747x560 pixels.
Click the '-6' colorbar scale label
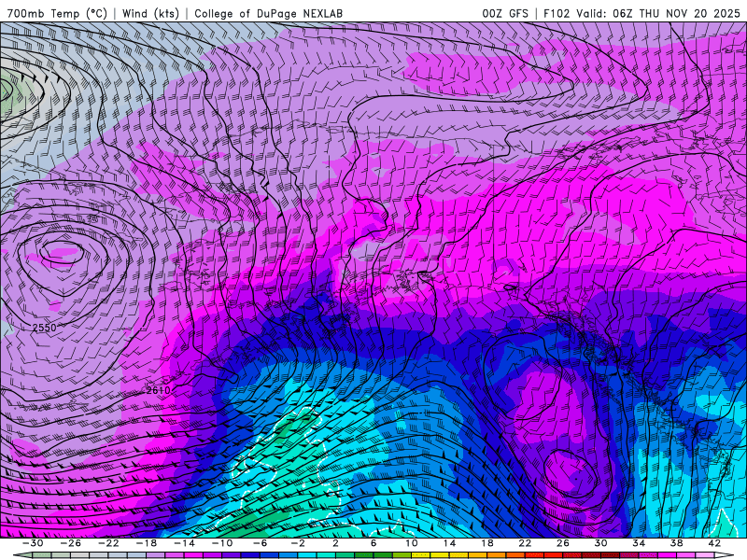tap(260, 543)
